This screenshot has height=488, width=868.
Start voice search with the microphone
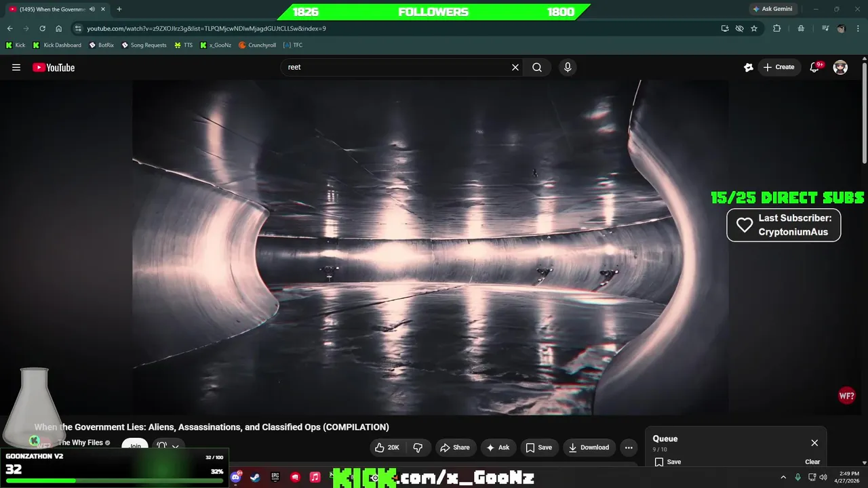coord(568,67)
